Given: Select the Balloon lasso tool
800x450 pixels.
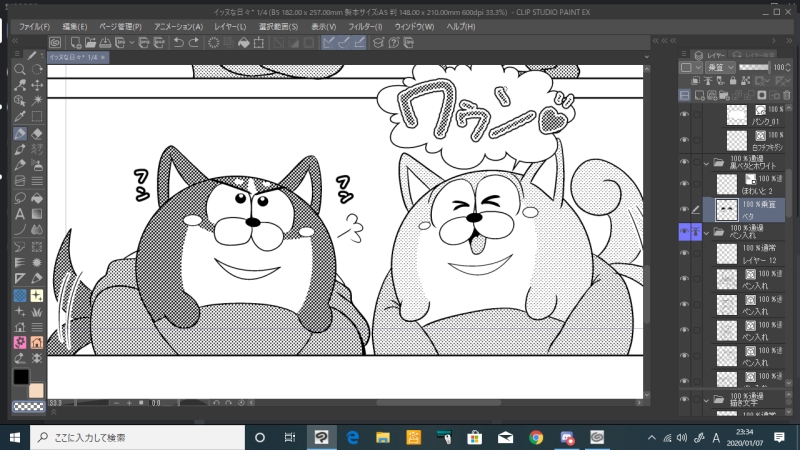Looking at the screenshot, I should coord(20,197).
